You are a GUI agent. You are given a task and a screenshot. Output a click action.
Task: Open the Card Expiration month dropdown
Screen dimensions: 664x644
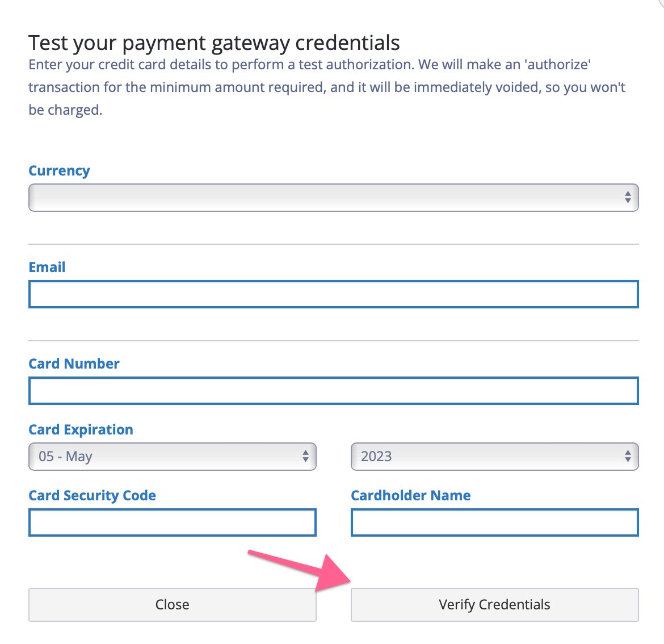tap(172, 456)
